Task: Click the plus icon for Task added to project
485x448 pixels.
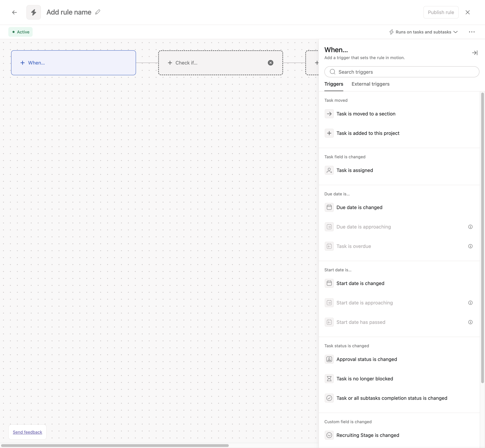Action: coord(329,133)
